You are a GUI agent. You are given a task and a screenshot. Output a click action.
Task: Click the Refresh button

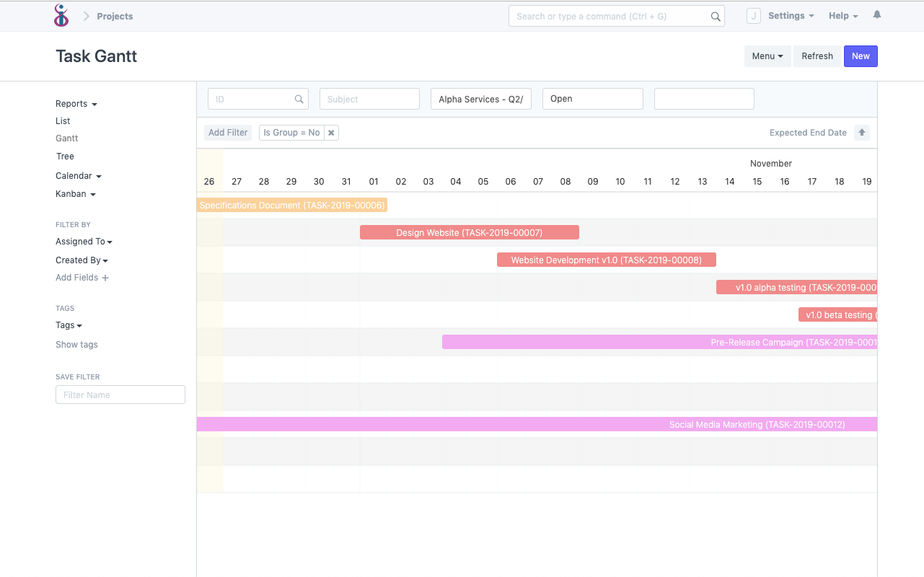click(817, 56)
